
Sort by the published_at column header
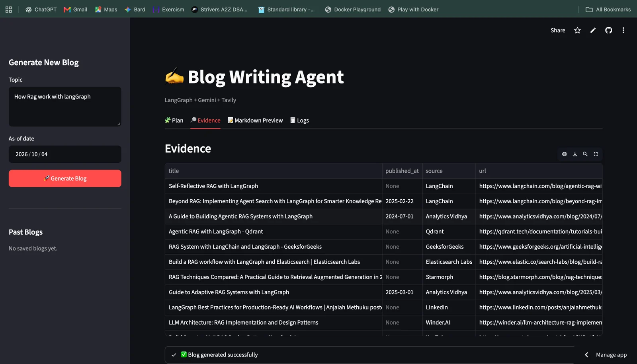pyautogui.click(x=402, y=171)
